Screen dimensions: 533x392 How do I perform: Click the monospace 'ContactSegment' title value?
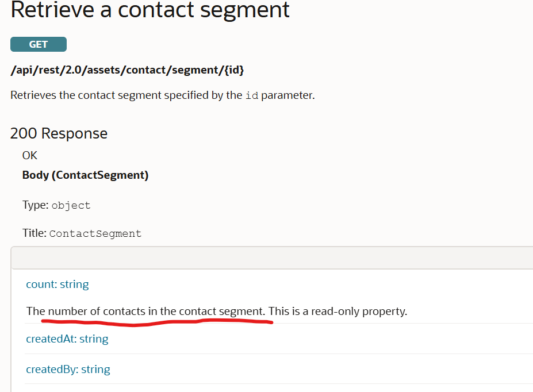[x=95, y=233]
